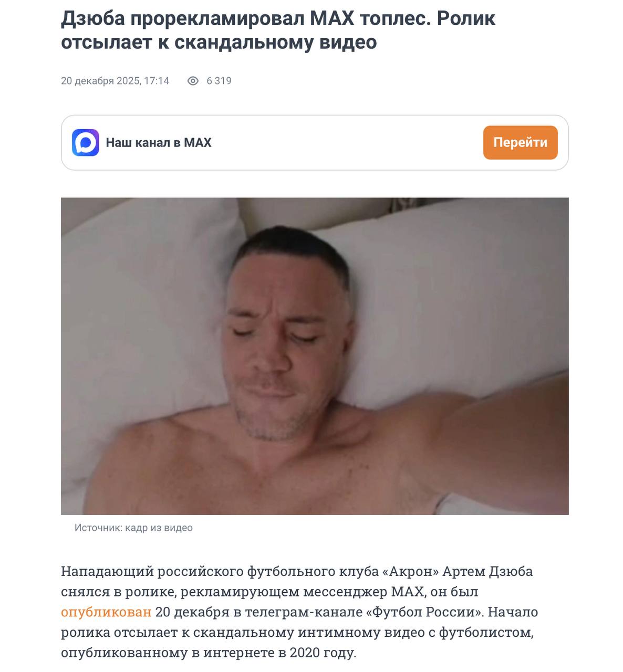Click the 6 319 view count
623x672 pixels.
tap(219, 81)
